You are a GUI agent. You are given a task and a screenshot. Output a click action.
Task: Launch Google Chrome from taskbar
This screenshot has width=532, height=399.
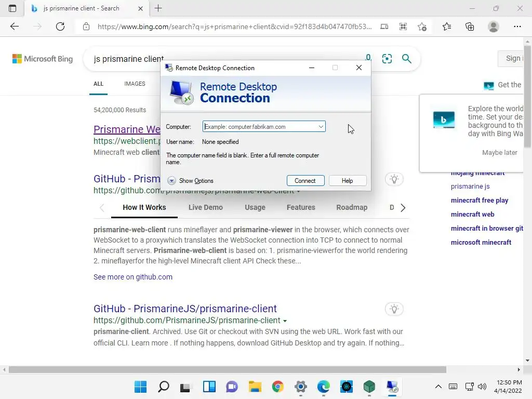[277, 387]
